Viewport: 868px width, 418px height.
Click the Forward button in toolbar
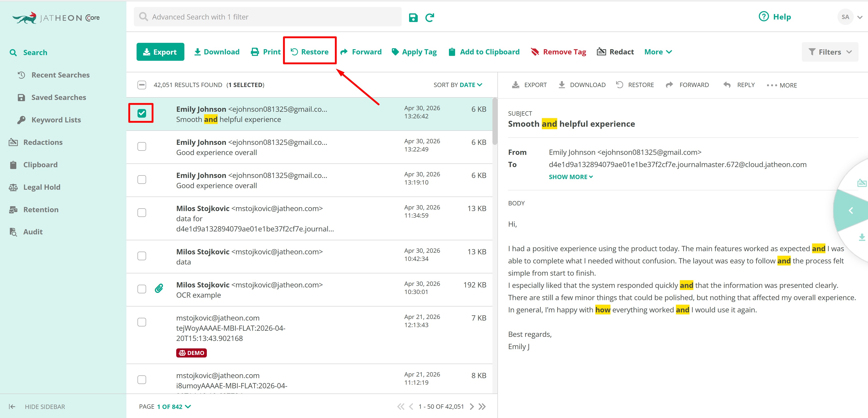point(361,52)
